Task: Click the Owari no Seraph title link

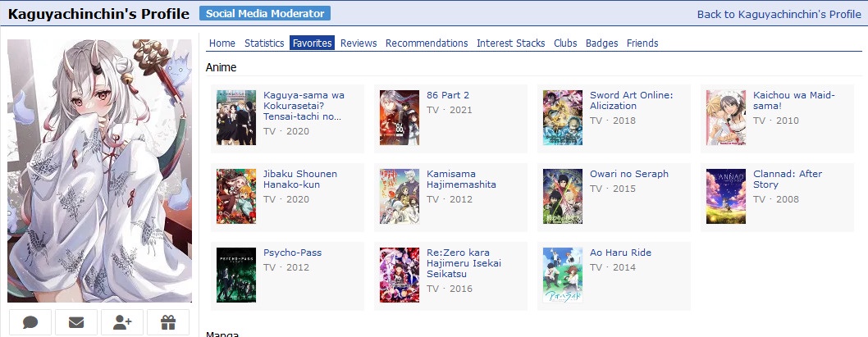Action: pyautogui.click(x=629, y=174)
